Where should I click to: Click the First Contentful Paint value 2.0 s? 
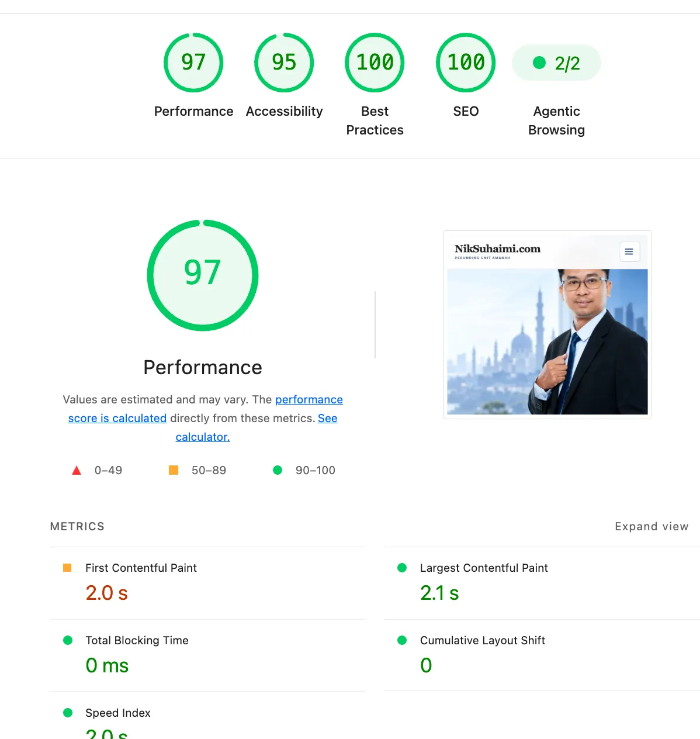tap(106, 593)
